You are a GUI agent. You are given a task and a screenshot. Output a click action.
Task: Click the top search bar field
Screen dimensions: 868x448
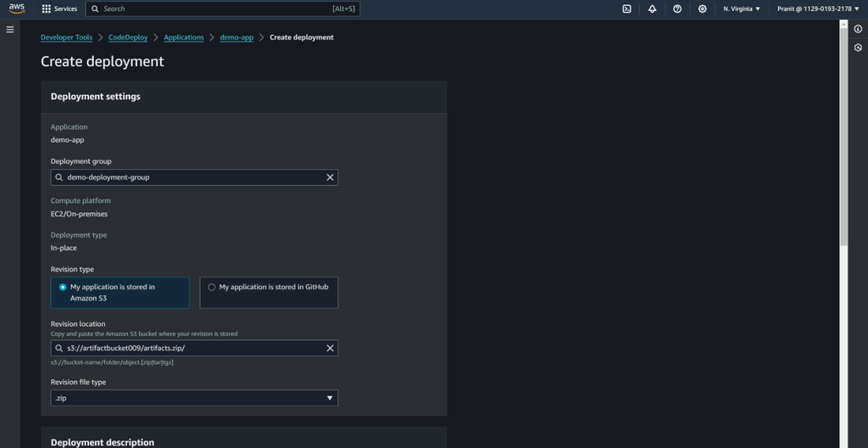223,8
